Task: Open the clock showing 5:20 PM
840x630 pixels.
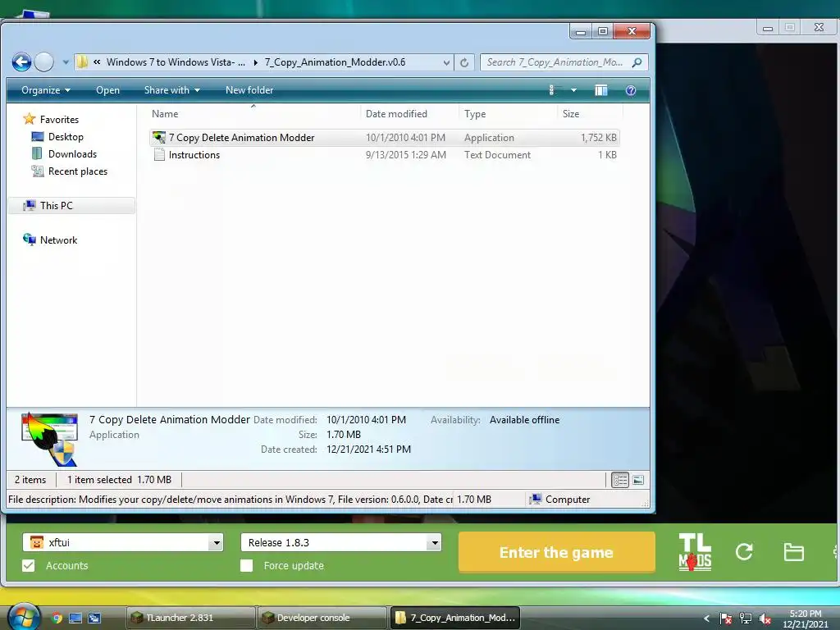Action: (x=805, y=619)
